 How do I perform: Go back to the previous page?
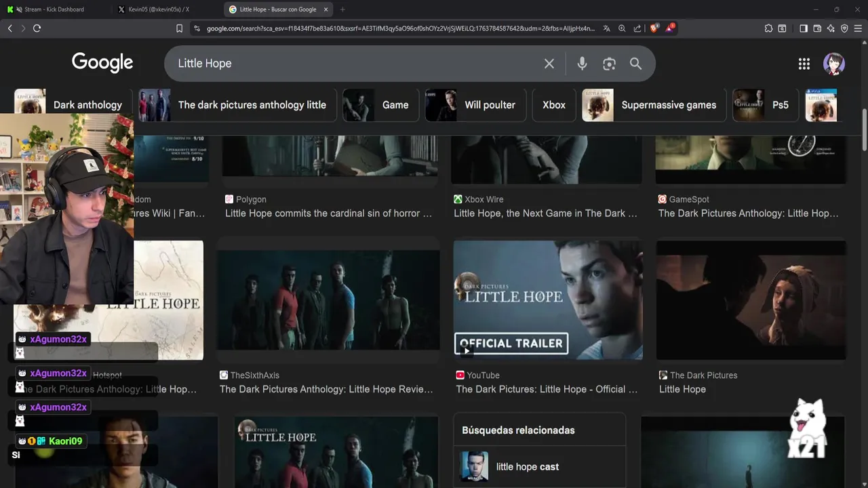coord(9,28)
